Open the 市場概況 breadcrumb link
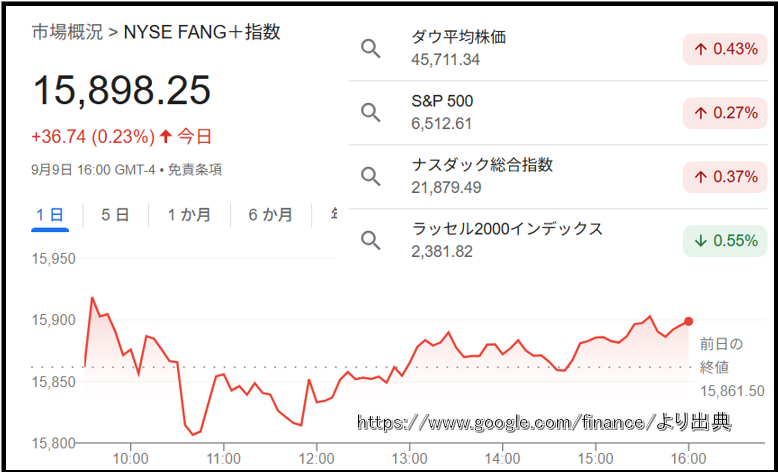This screenshot has width=778, height=472. pos(67,32)
